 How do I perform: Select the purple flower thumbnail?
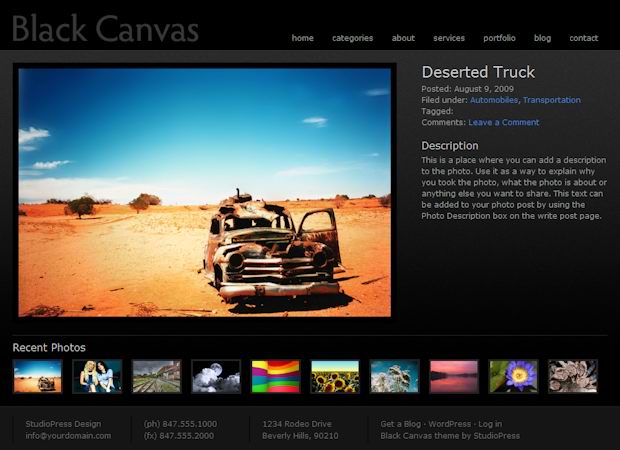pos(513,376)
